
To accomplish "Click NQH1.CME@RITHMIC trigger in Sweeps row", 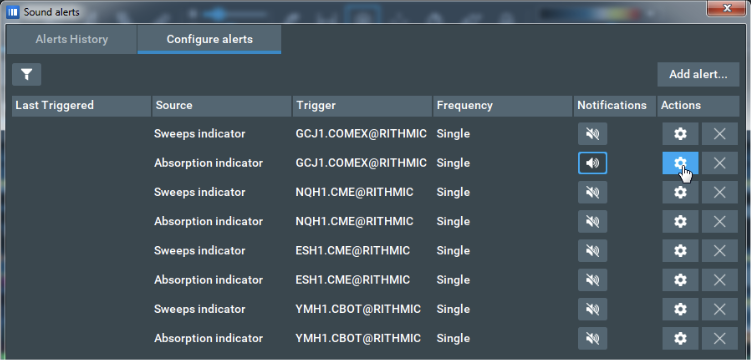I will click(x=354, y=192).
